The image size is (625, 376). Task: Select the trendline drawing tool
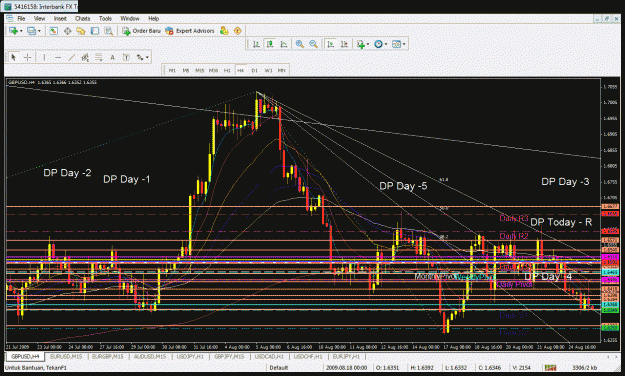coord(71,57)
